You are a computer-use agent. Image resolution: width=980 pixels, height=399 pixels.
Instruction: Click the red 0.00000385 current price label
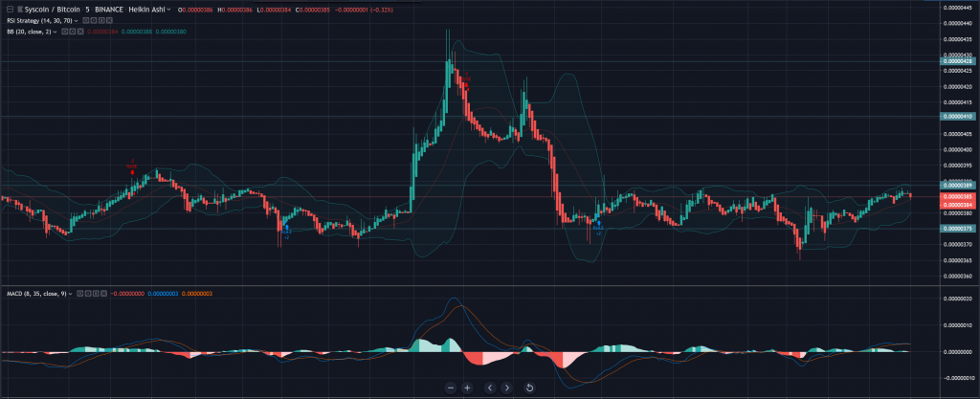coord(958,197)
